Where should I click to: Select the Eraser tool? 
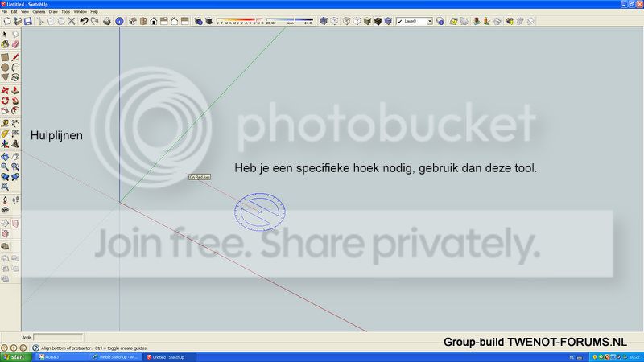15,44
